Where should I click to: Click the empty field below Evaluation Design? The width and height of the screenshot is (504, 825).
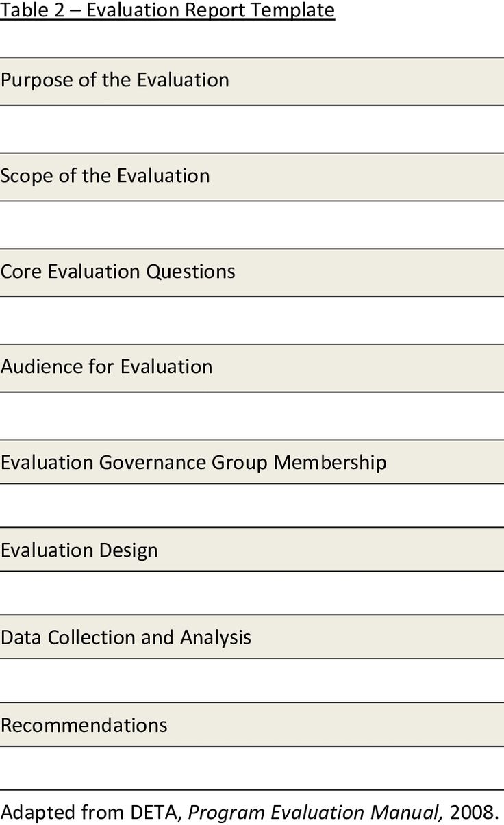pos(252,593)
